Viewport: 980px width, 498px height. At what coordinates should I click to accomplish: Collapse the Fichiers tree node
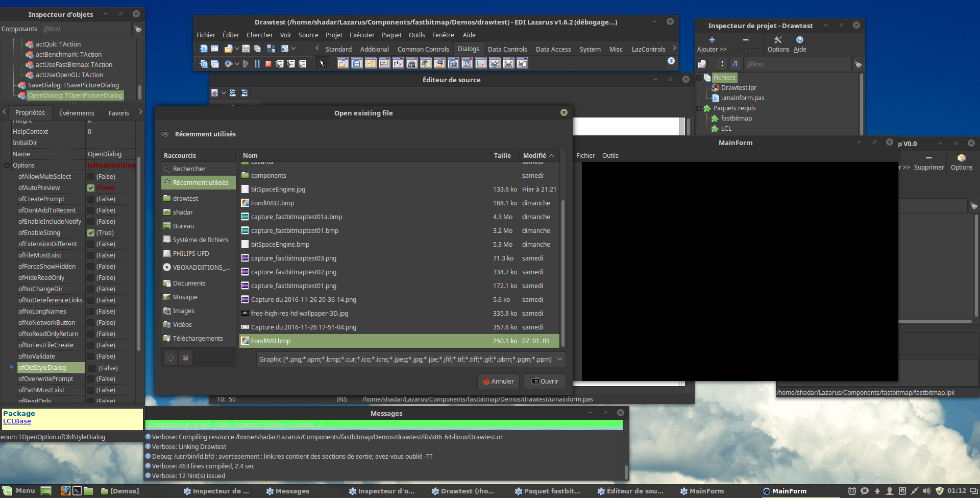(700, 78)
